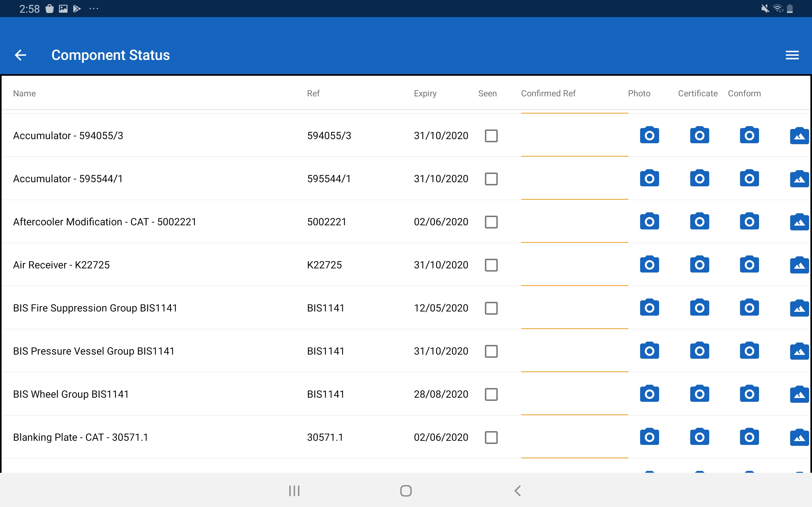Screen dimensions: 812x507
Task: Tap Photo camera icon for Blanking Plate row
Action: point(649,437)
